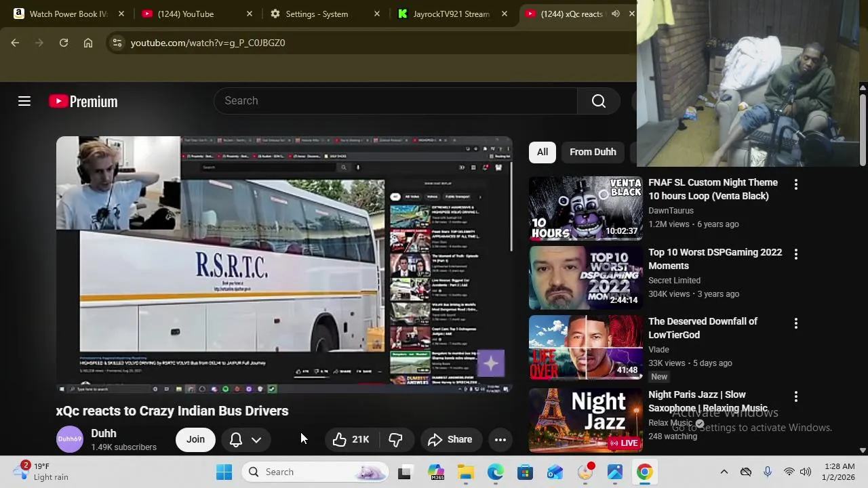Open the Duhh channel name link
Screen dimensions: 868x488
click(104, 434)
